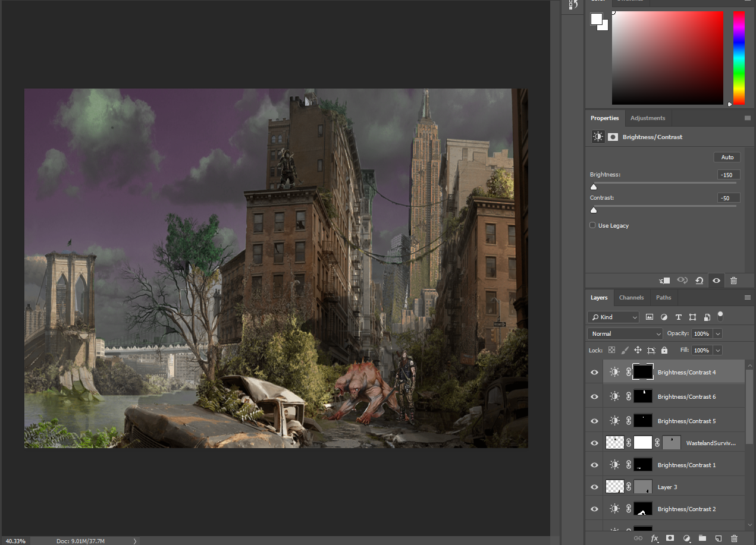Enable the Use Legacy checkbox
The width and height of the screenshot is (756, 545).
pos(592,225)
